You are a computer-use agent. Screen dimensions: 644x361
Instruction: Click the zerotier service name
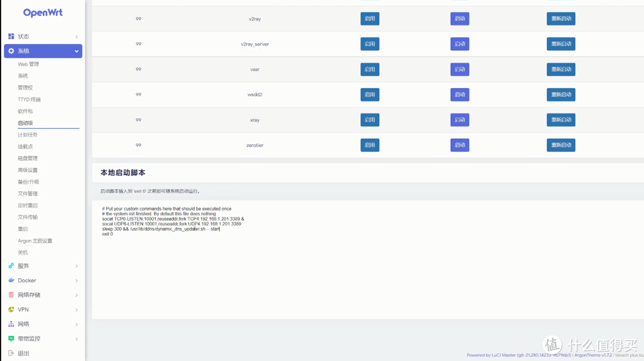(255, 145)
